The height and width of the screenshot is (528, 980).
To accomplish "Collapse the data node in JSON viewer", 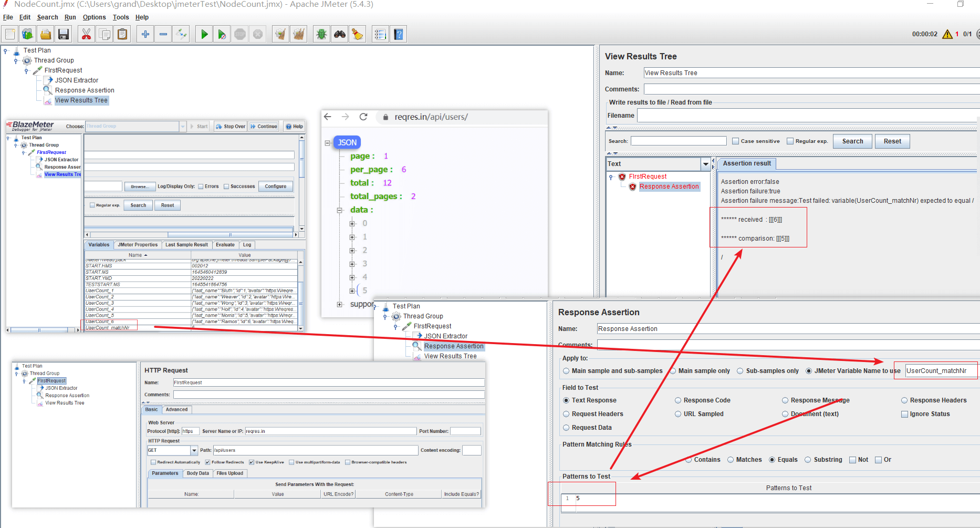I will click(340, 210).
